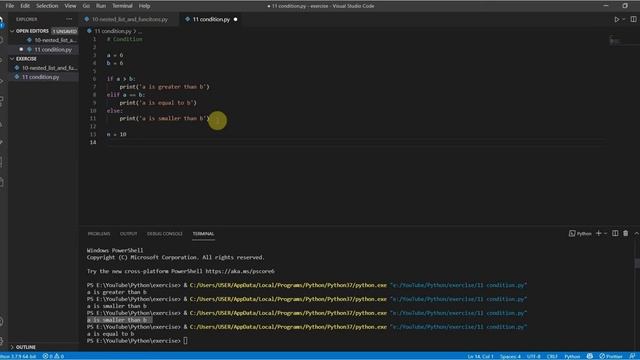The height and width of the screenshot is (360, 640).
Task: Click editor minimap preview
Action: pos(616,41)
